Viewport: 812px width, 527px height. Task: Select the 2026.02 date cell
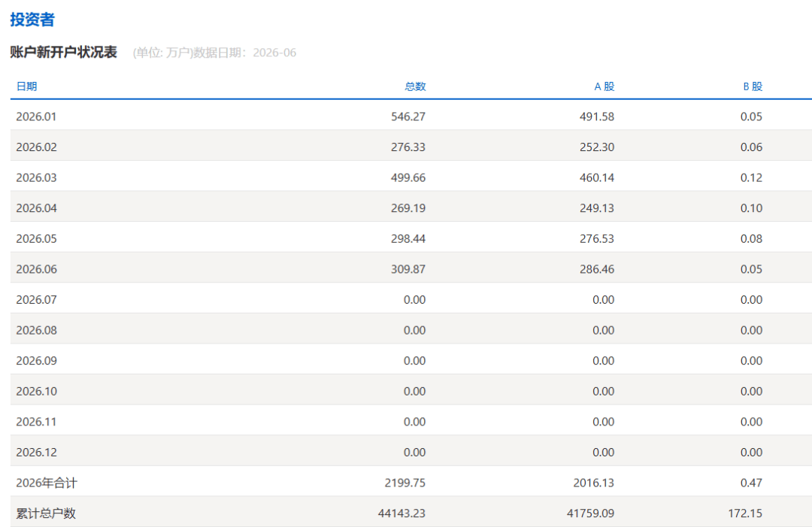pyautogui.click(x=36, y=147)
